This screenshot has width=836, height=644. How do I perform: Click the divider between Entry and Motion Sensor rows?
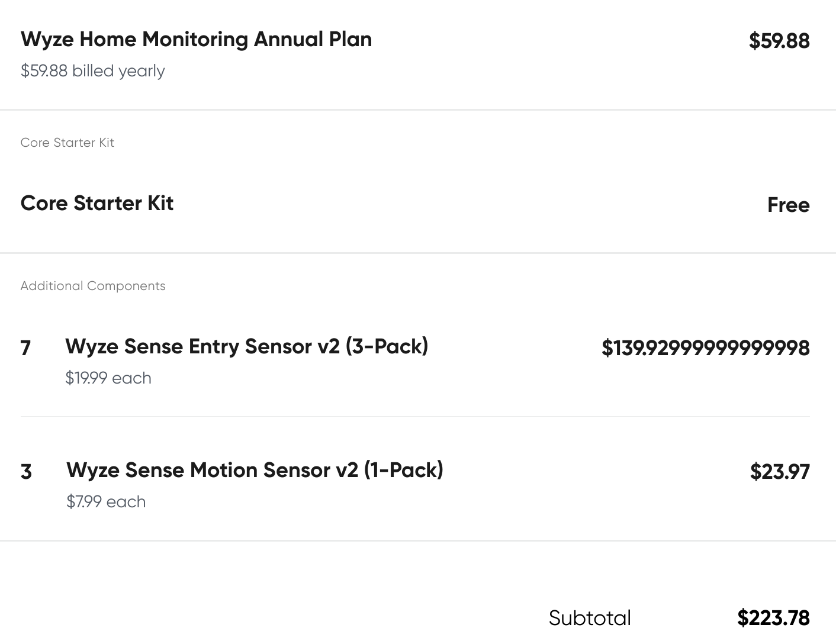tap(414, 416)
